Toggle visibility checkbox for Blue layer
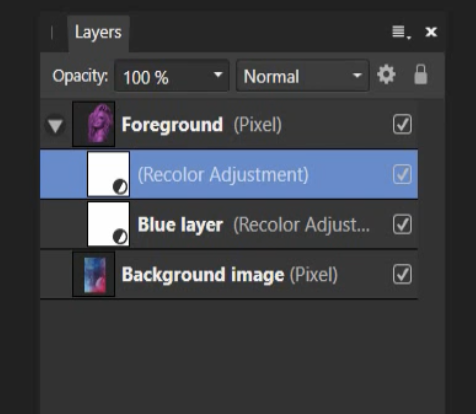 pos(402,224)
